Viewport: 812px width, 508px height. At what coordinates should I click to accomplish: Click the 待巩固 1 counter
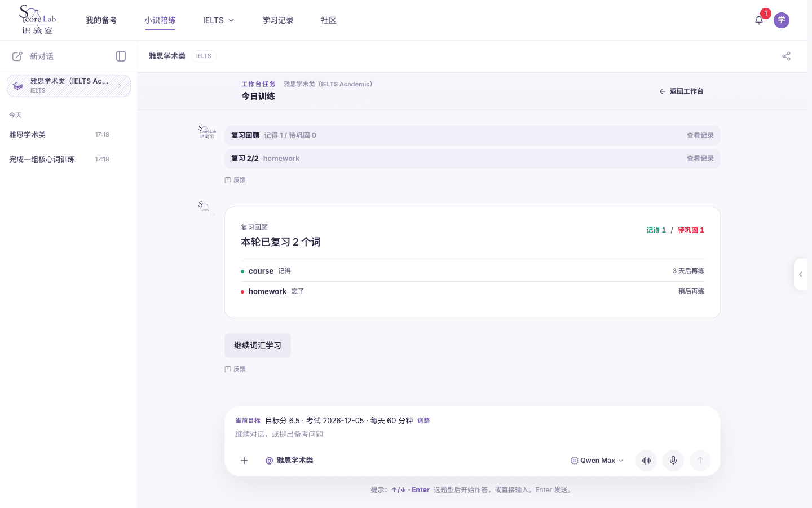691,230
